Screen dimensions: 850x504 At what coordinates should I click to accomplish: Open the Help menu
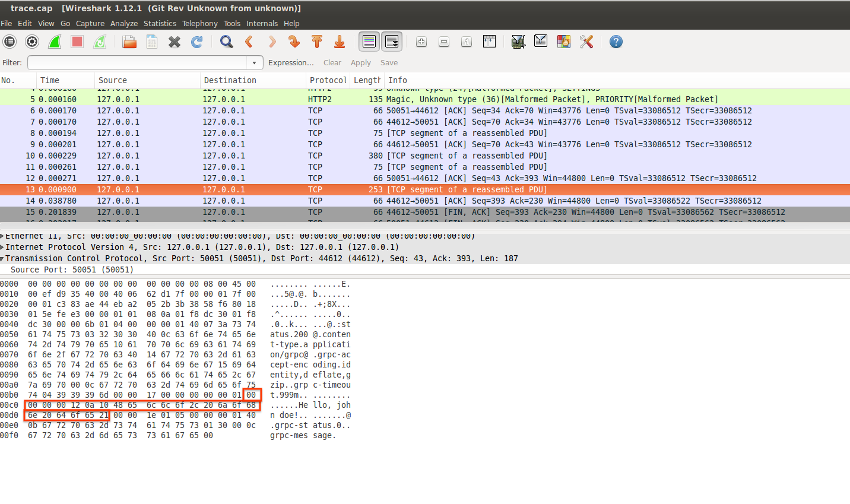coord(291,24)
